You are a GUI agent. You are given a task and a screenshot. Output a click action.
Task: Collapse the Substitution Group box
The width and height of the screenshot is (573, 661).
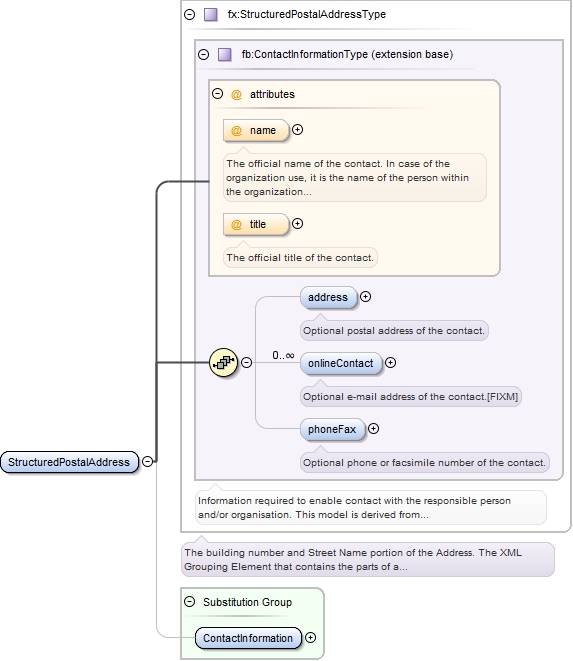190,602
